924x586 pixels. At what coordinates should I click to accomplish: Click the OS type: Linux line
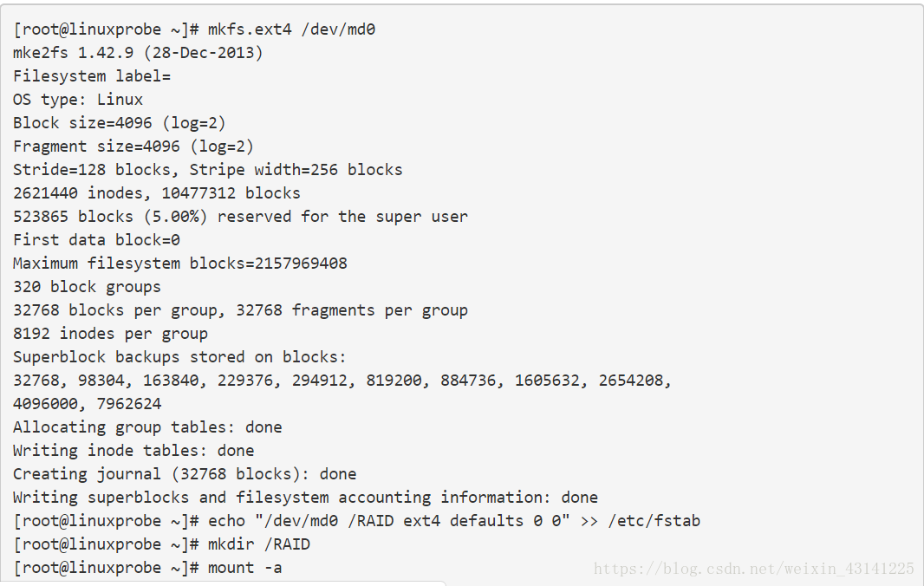pyautogui.click(x=78, y=100)
